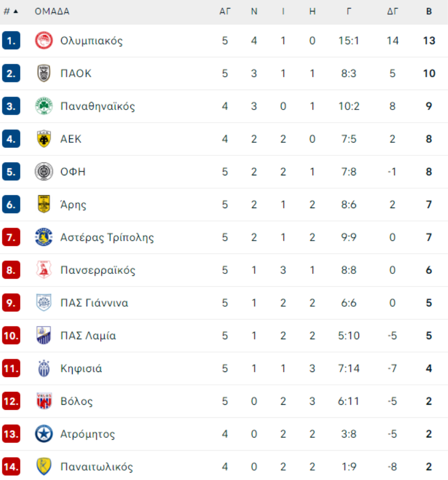Click the red rank 14 position badge
The image size is (448, 480).
(11, 467)
